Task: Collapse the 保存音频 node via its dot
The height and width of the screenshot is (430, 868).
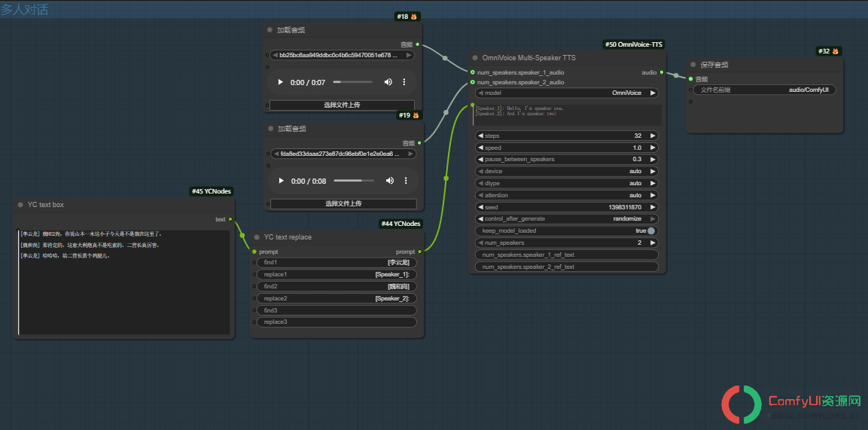Action: tap(693, 65)
